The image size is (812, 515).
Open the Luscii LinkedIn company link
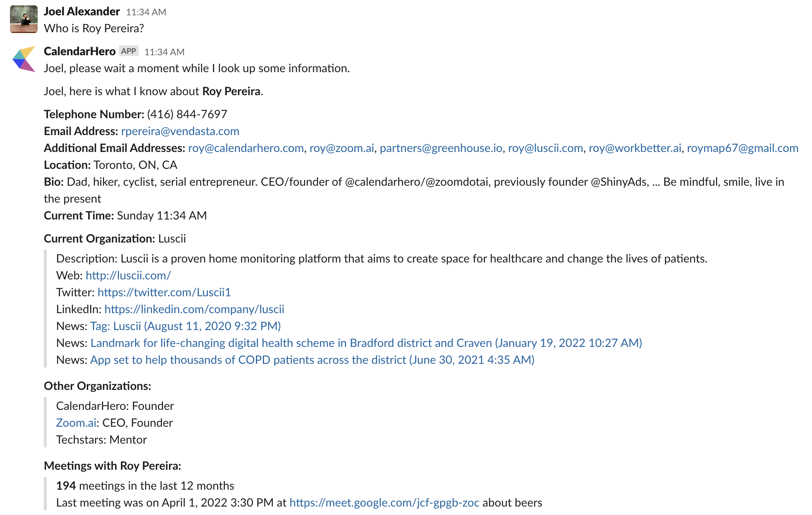(x=194, y=309)
